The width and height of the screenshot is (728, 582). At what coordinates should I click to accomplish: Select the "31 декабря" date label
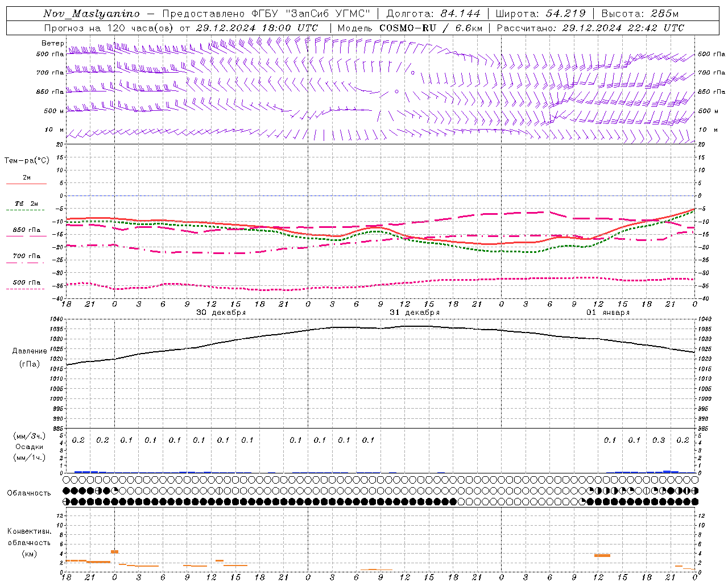click(414, 313)
